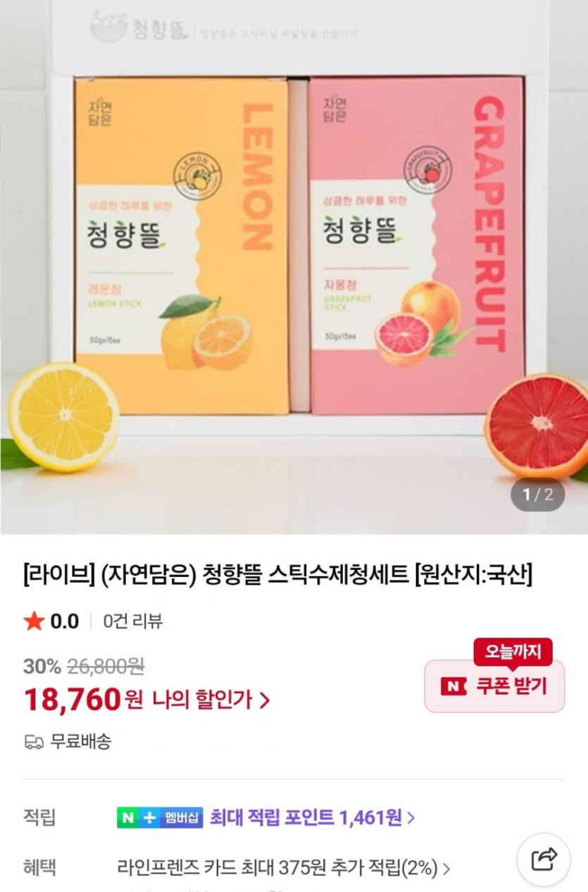This screenshot has height=892, width=588.
Task: Tap the share icon button
Action: click(x=544, y=860)
